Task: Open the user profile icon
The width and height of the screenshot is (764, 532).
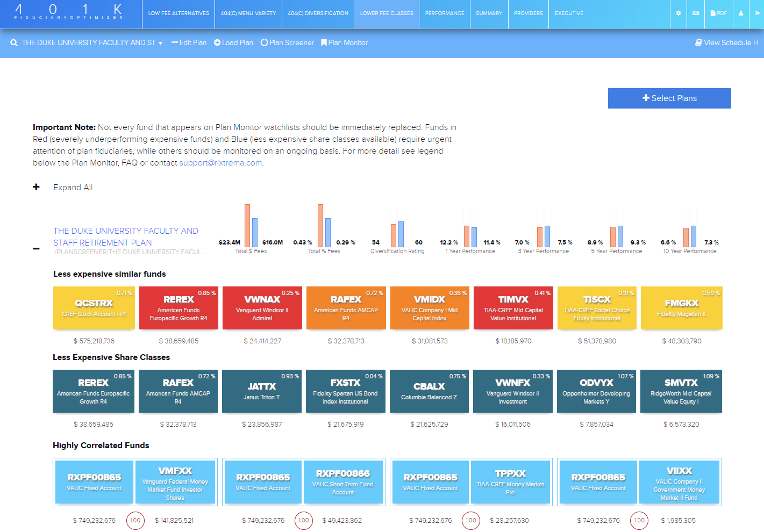Action: tap(741, 13)
